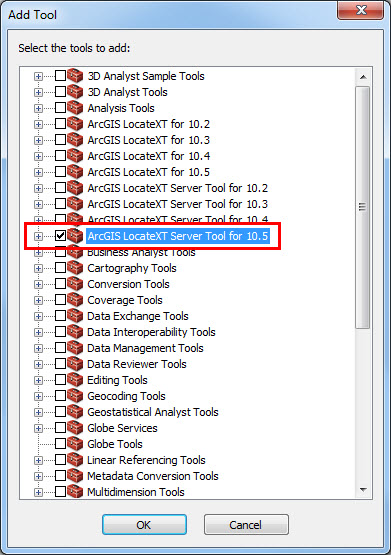Click the ArcGIS LocateXT for 10.3 toolbox icon
Viewport: 391px width, 555px height.
point(75,140)
